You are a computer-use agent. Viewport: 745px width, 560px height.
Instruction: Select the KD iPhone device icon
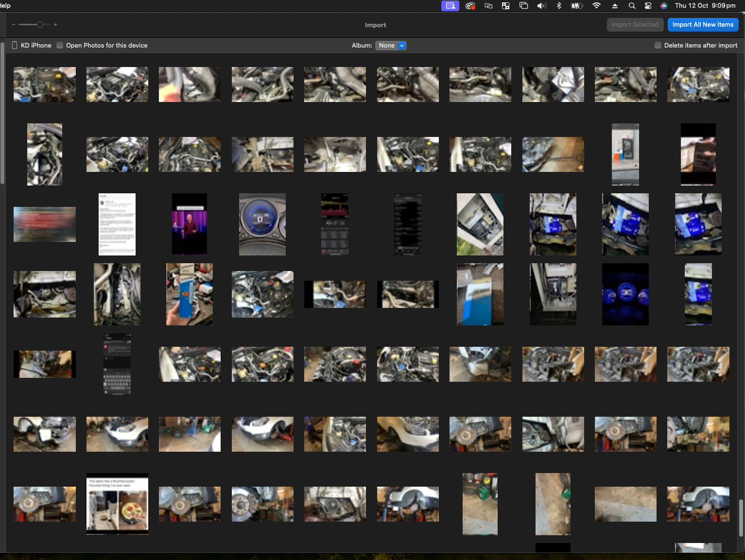[x=15, y=45]
